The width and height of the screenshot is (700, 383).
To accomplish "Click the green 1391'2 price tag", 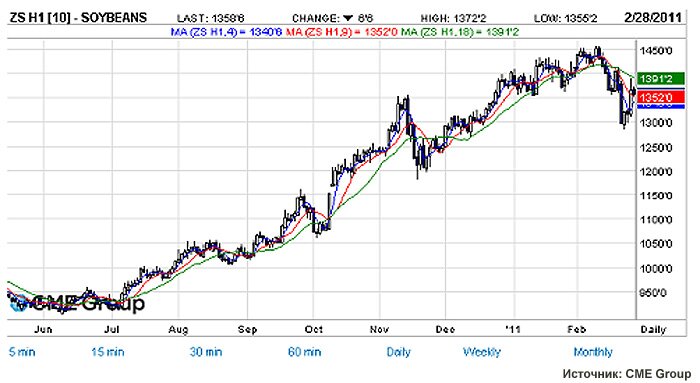I will click(x=661, y=79).
